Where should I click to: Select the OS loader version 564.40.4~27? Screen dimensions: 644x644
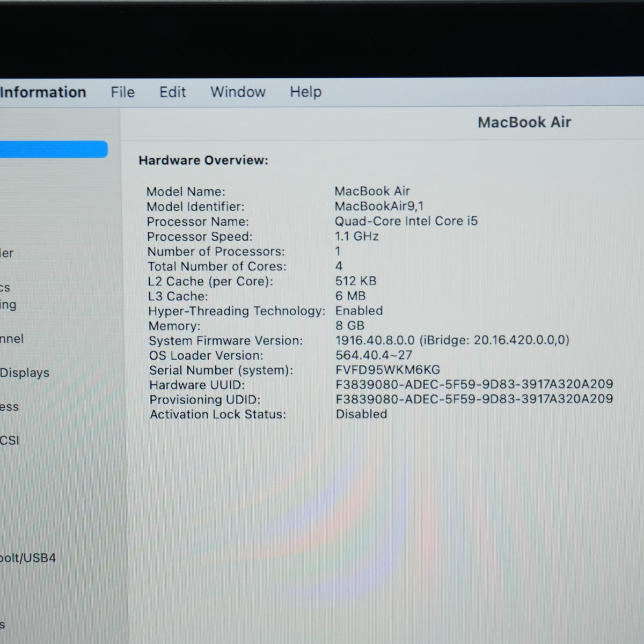point(374,355)
